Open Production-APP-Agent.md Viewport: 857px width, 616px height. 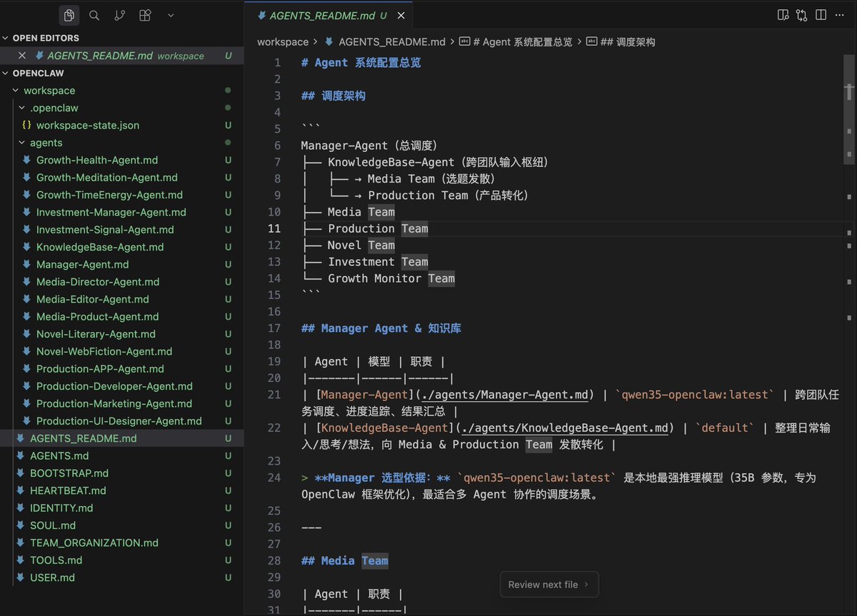point(100,368)
